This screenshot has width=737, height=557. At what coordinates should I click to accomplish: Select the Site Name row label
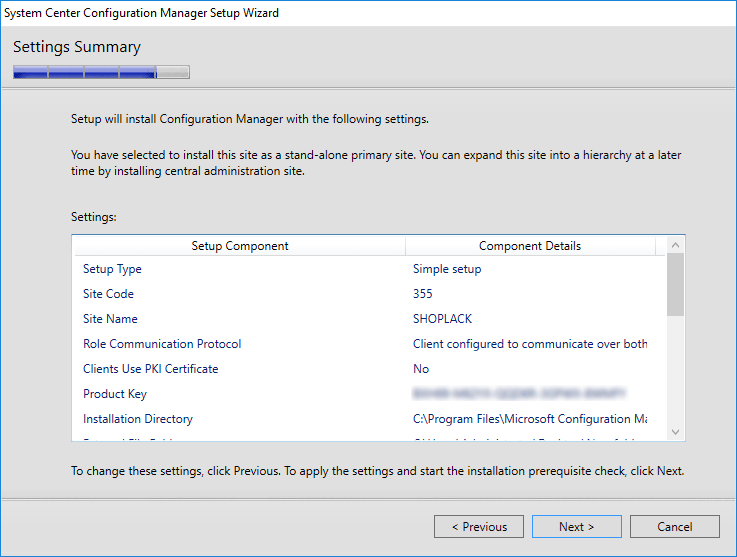110,319
